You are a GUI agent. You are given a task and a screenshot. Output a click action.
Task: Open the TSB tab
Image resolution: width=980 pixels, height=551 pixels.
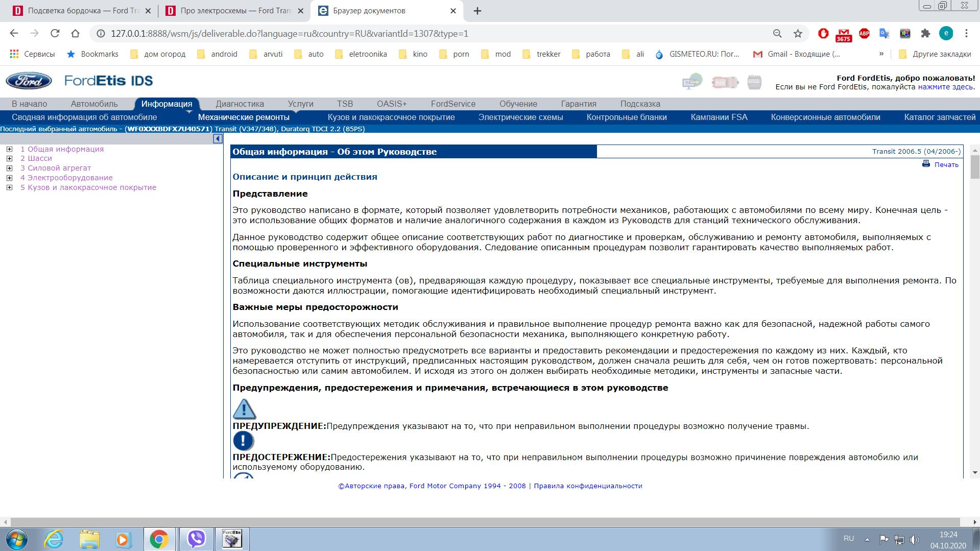[x=345, y=104]
